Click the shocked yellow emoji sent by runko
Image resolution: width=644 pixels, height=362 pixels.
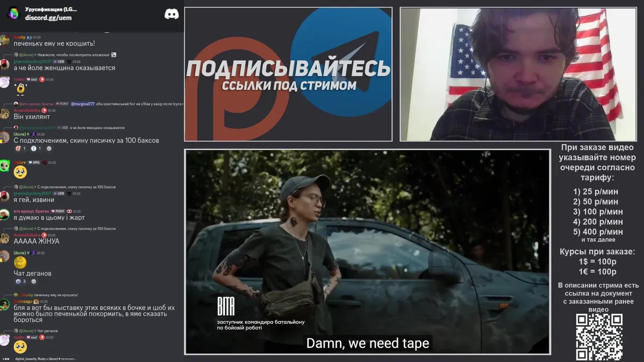tap(20, 90)
